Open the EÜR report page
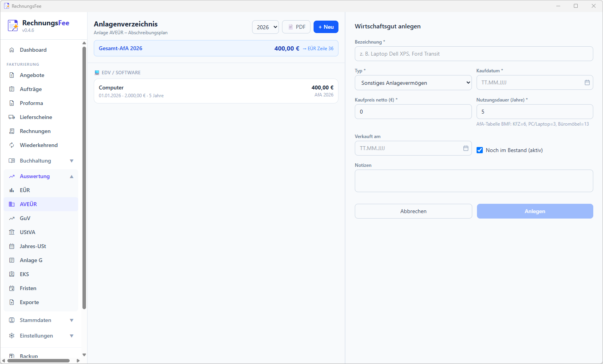The width and height of the screenshot is (603, 364). click(41, 190)
